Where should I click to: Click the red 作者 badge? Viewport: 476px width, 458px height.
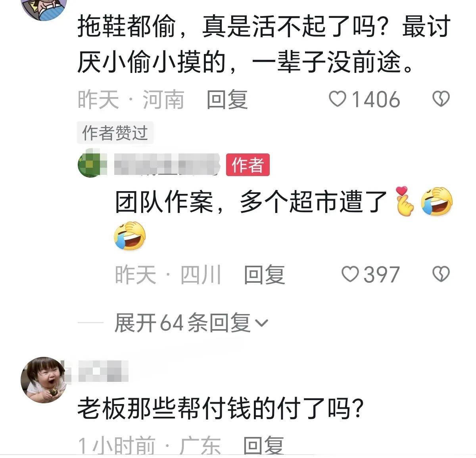pyautogui.click(x=248, y=165)
